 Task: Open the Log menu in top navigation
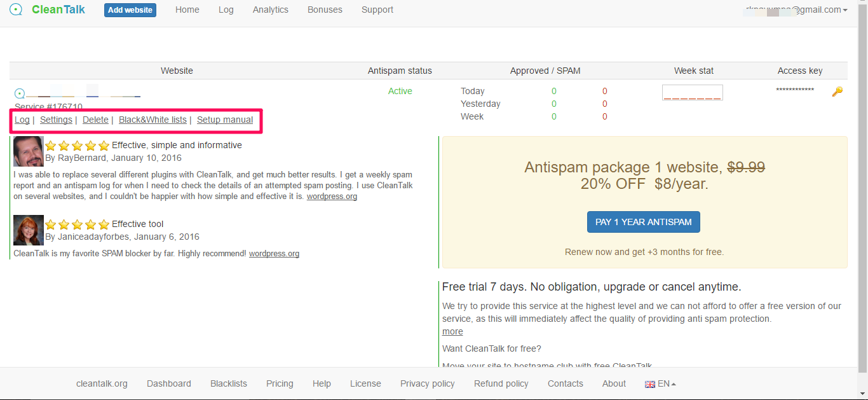click(x=226, y=10)
